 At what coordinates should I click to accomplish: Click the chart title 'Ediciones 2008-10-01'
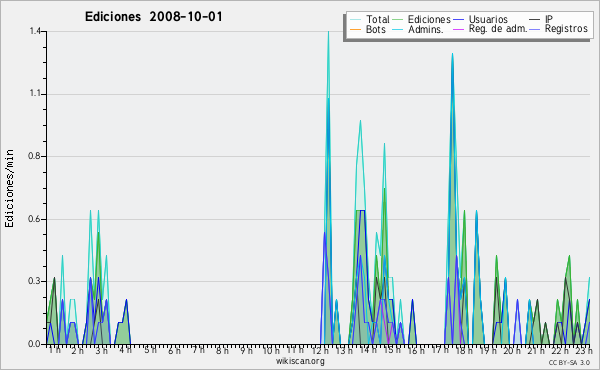[x=153, y=17]
